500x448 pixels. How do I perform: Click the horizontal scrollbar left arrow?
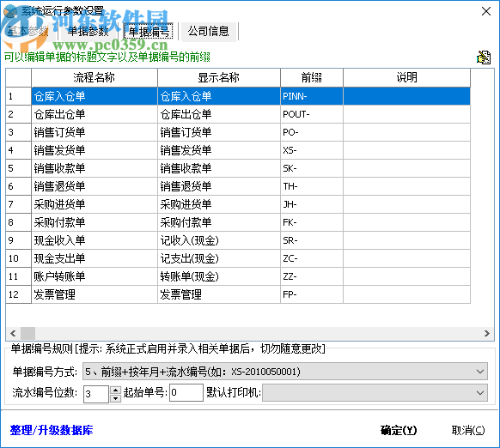pos(13,334)
